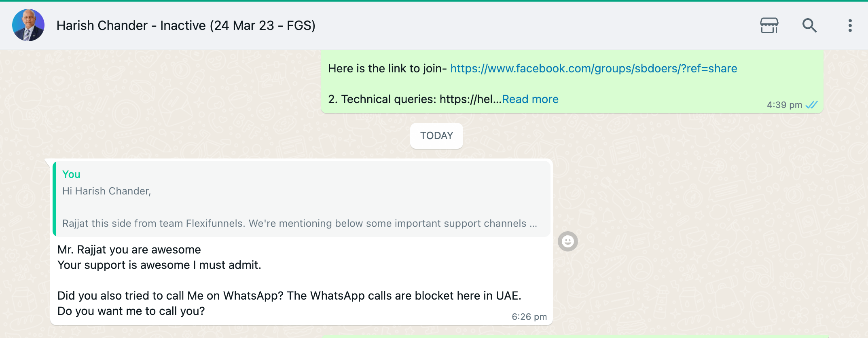Open the contact name in the header
The height and width of the screenshot is (338, 868).
tap(186, 25)
